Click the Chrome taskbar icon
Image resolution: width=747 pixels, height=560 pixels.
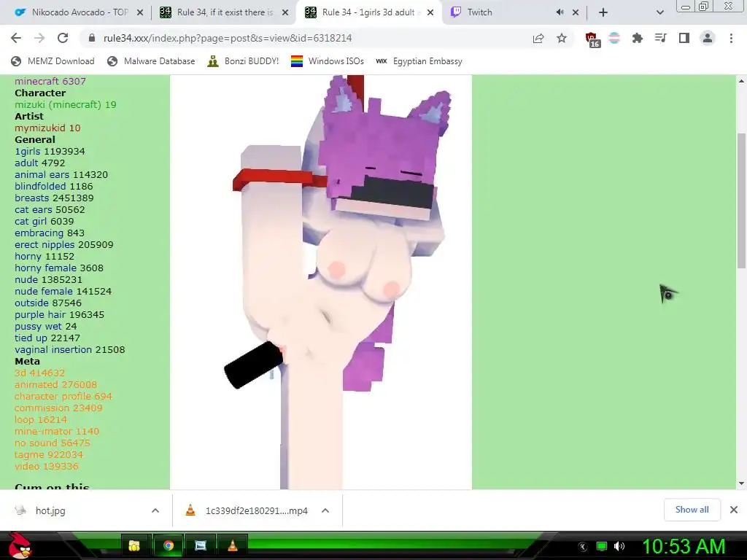168,545
